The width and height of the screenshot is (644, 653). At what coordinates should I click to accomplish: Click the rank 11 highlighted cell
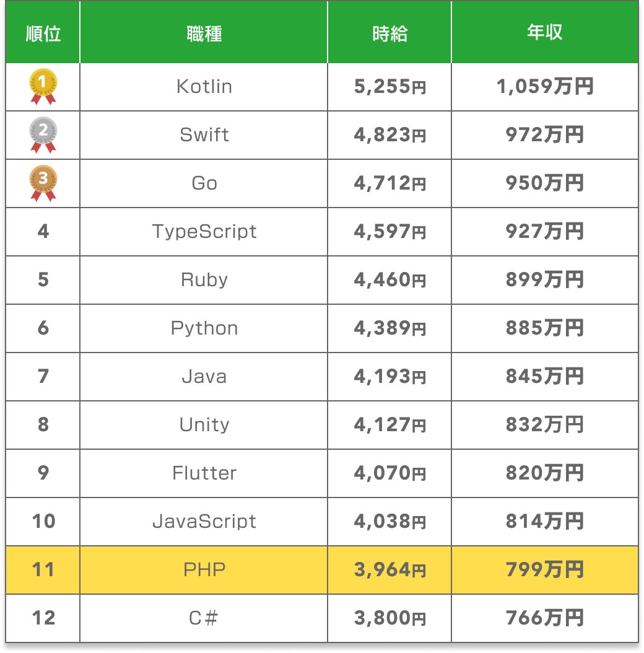43,570
